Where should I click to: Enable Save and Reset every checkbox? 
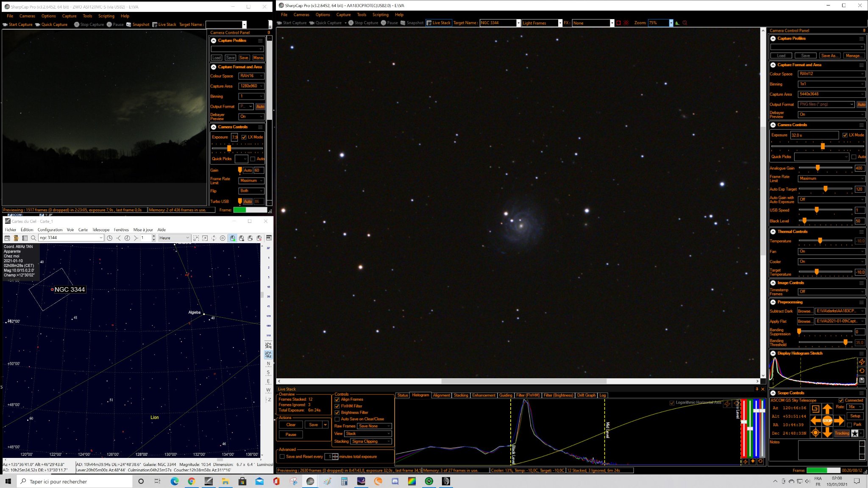[282, 457]
